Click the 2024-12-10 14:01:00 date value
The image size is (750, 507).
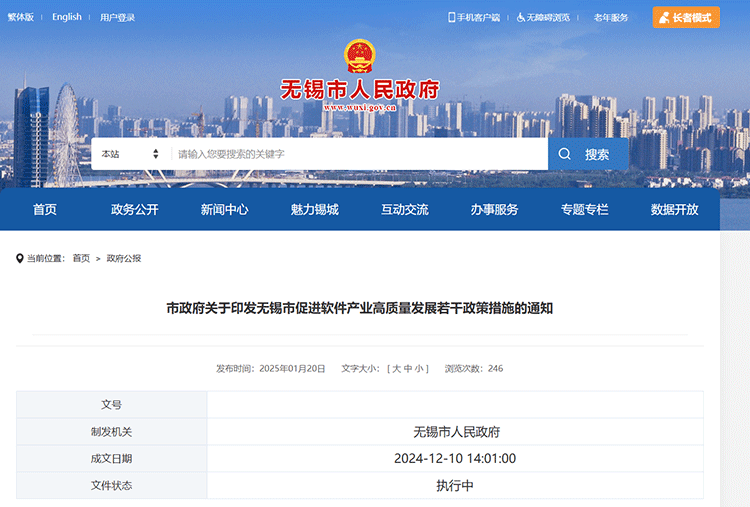(455, 459)
